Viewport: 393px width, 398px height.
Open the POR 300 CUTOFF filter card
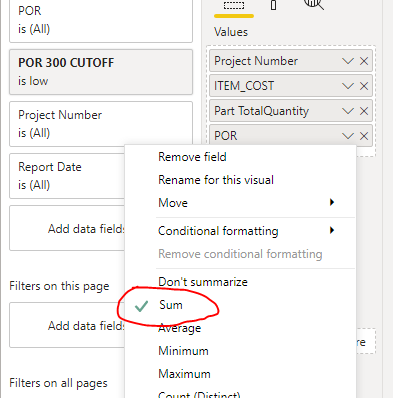[x=101, y=72]
